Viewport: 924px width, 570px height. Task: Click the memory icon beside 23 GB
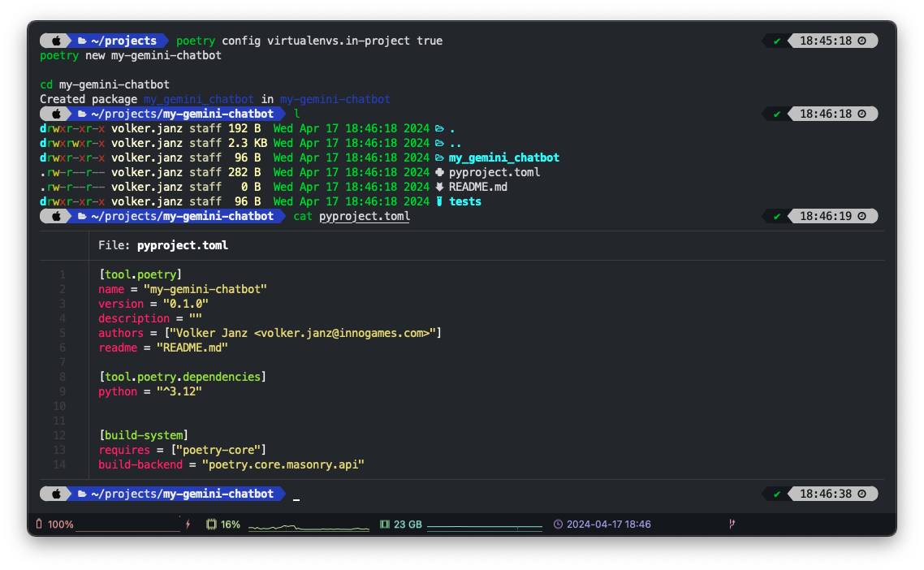(x=385, y=525)
